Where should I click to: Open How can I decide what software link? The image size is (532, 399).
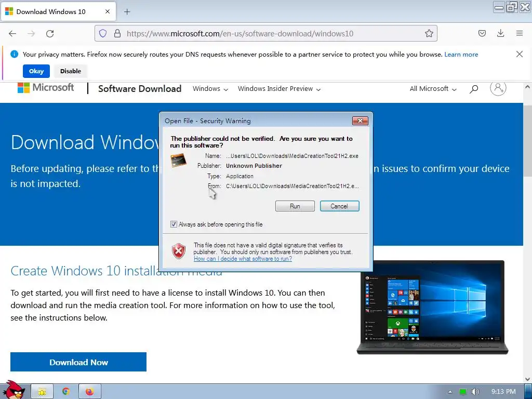coord(243,259)
